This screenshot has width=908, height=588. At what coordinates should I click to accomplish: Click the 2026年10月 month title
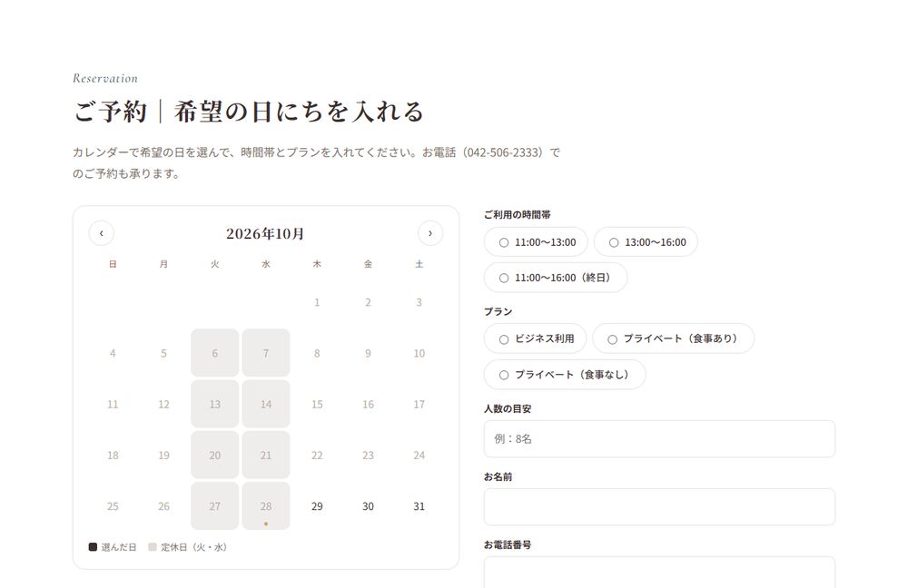[x=265, y=233]
